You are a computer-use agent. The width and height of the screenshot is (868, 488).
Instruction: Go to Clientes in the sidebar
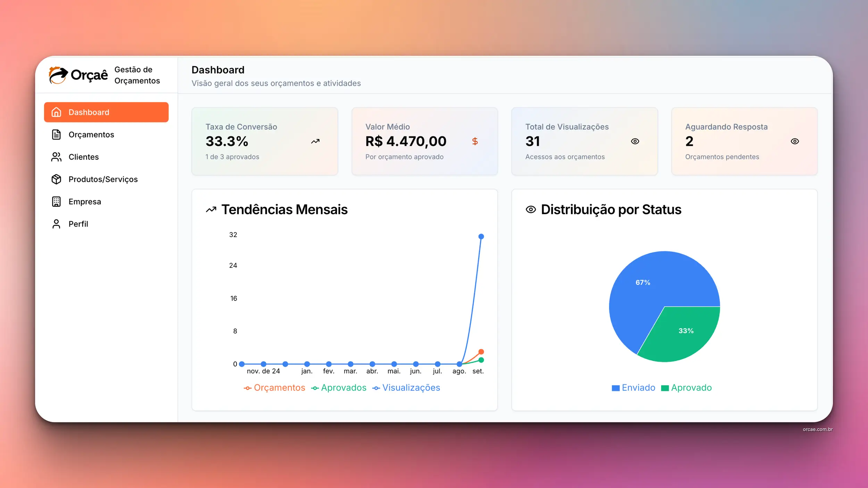[84, 157]
